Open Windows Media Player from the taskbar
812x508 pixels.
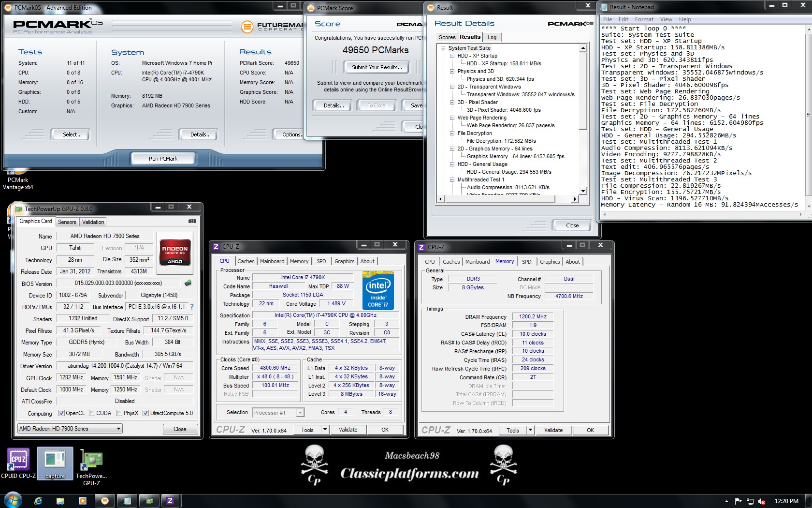[82, 501]
